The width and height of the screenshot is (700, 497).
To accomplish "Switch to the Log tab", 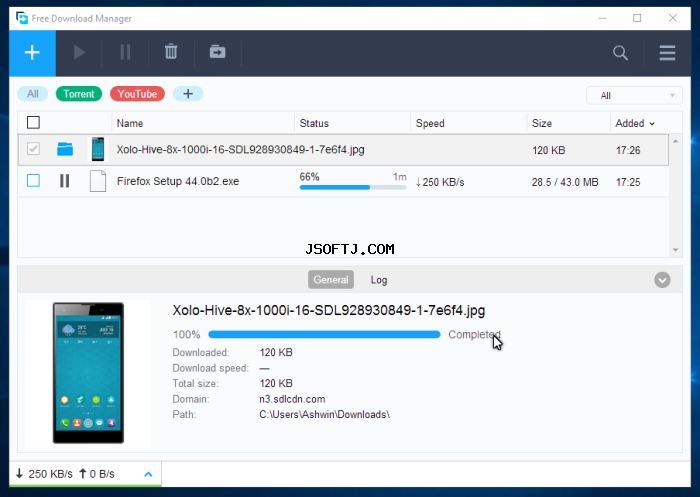I will (379, 280).
